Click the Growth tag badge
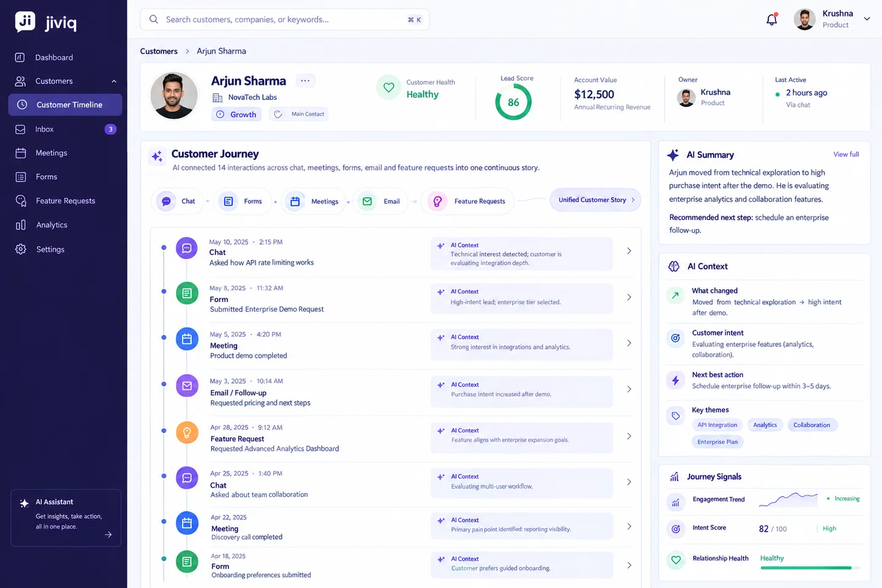 [x=237, y=115]
